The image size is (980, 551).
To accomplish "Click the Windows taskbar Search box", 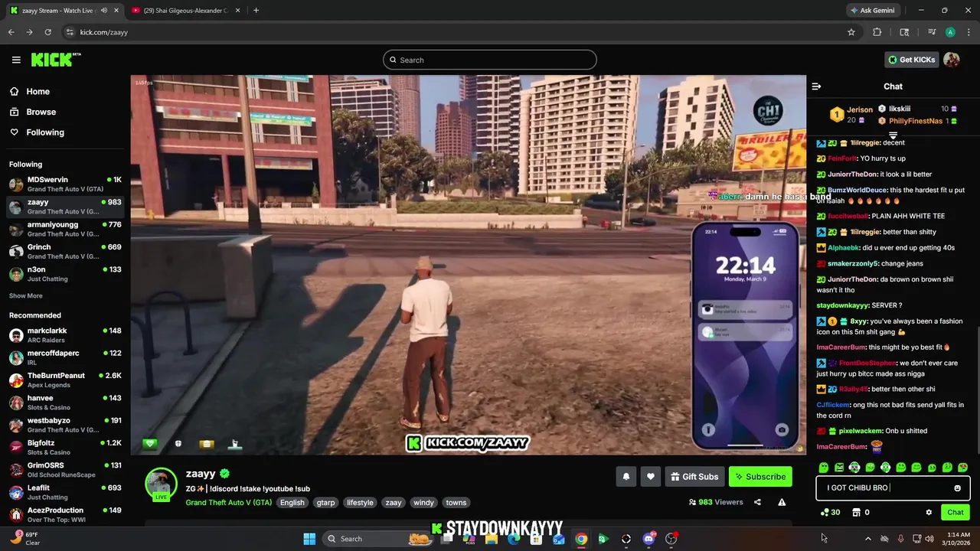I will pyautogui.click(x=375, y=539).
